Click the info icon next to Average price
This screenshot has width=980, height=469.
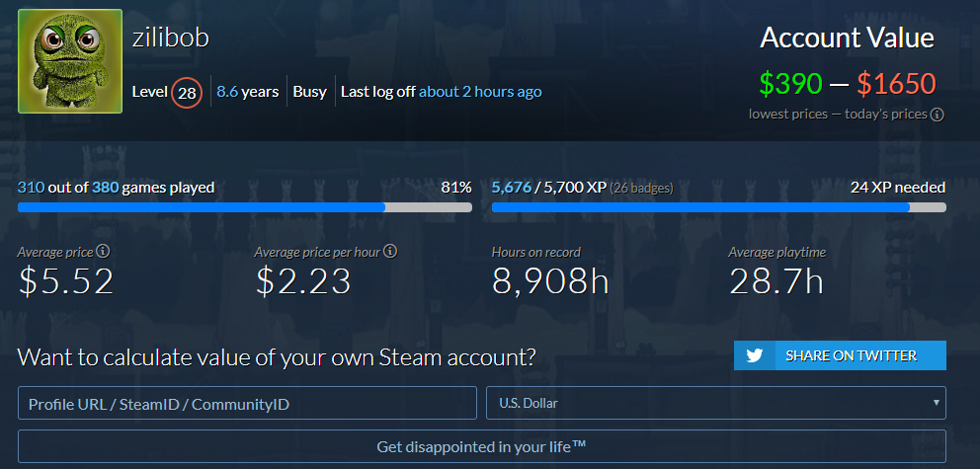coord(103,252)
